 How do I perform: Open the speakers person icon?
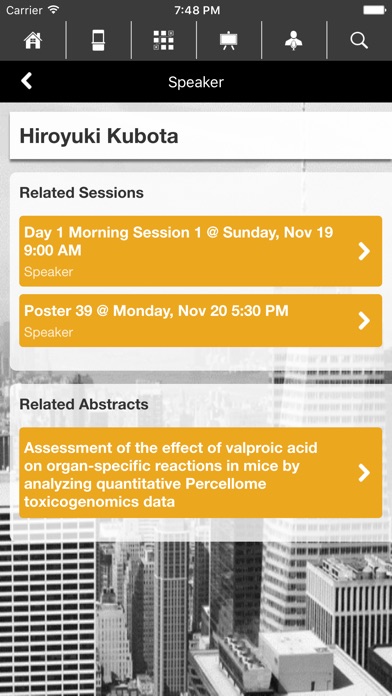coord(293,40)
